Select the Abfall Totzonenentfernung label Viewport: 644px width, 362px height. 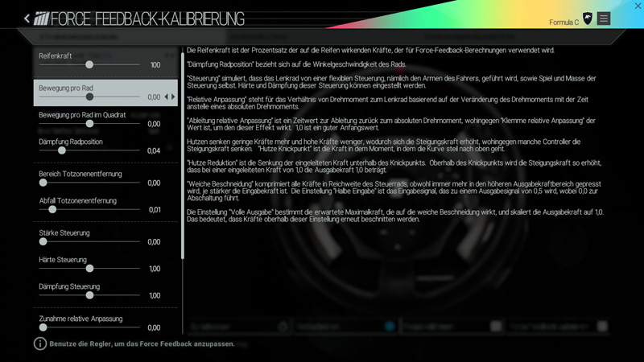click(x=78, y=200)
